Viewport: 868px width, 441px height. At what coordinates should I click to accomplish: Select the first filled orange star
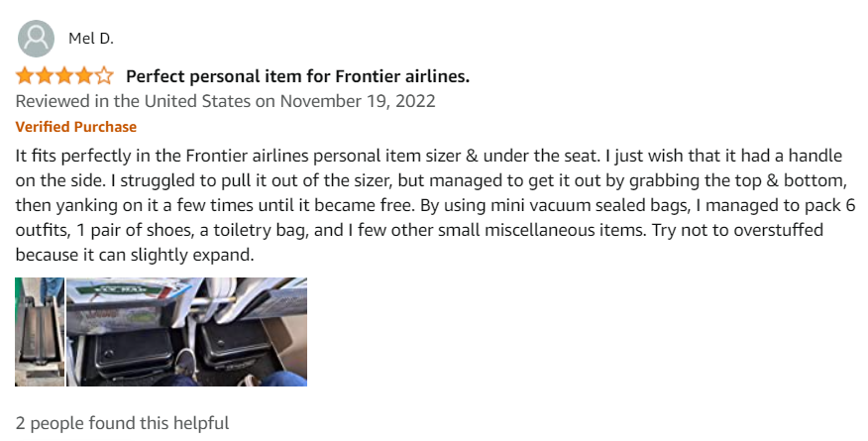(25, 75)
